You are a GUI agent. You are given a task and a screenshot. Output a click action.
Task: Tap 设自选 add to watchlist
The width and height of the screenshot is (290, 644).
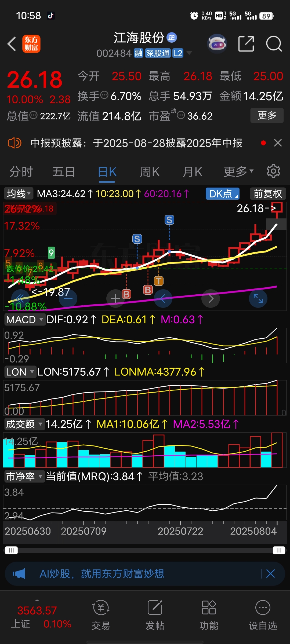[263, 615]
